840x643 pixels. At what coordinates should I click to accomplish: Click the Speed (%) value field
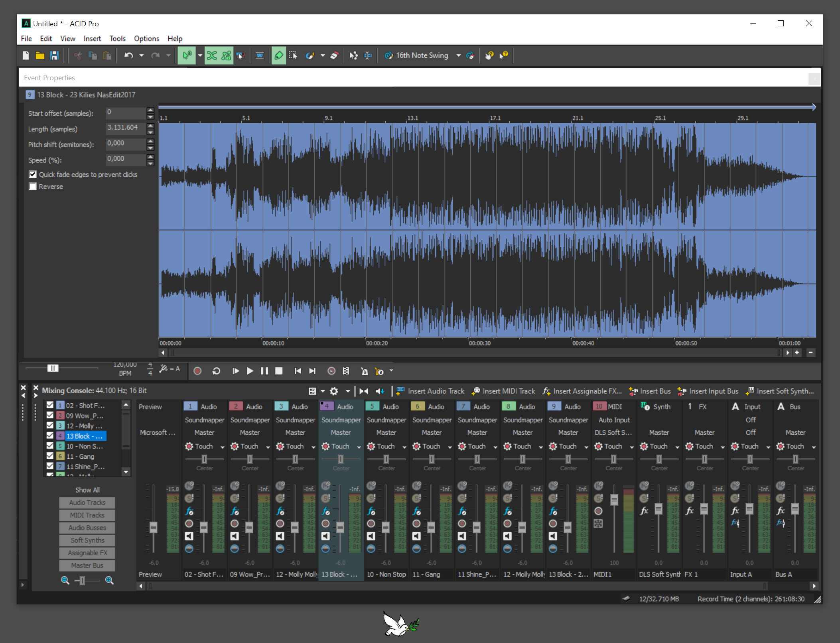[126, 160]
